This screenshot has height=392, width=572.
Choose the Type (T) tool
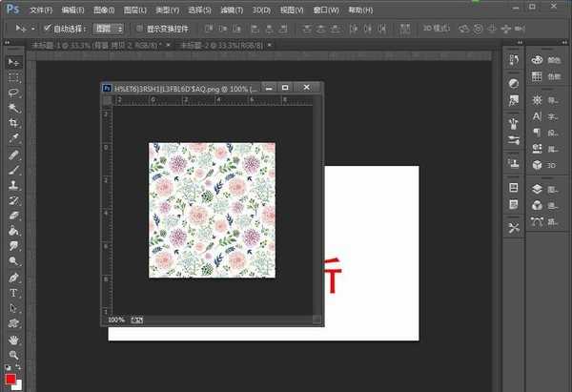[x=14, y=292]
